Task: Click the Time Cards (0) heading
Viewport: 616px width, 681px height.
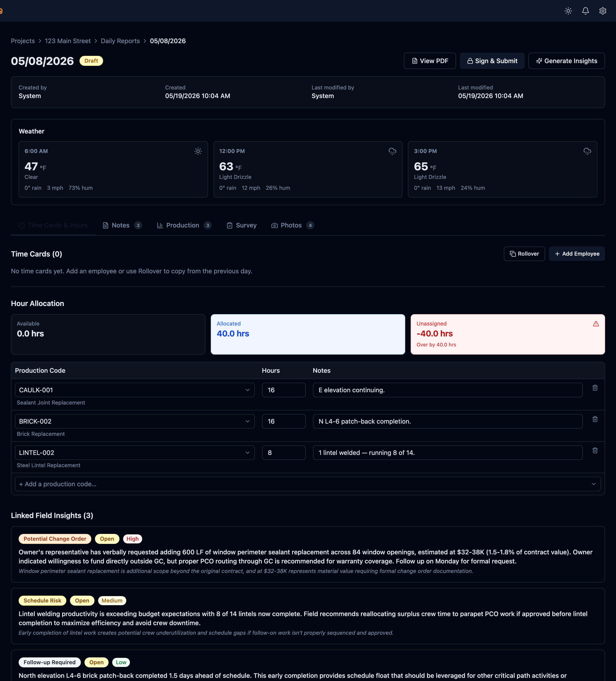Action: click(37, 254)
